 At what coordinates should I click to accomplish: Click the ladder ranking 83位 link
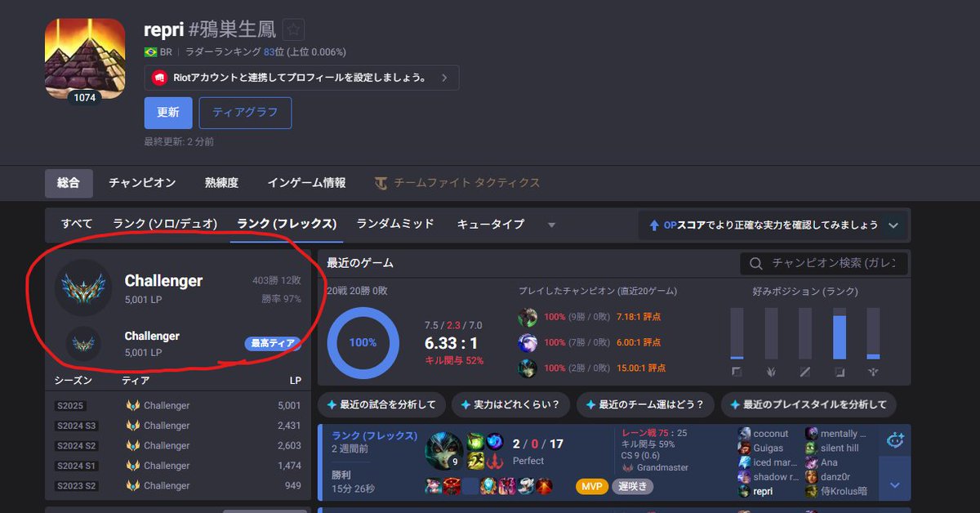[x=274, y=51]
